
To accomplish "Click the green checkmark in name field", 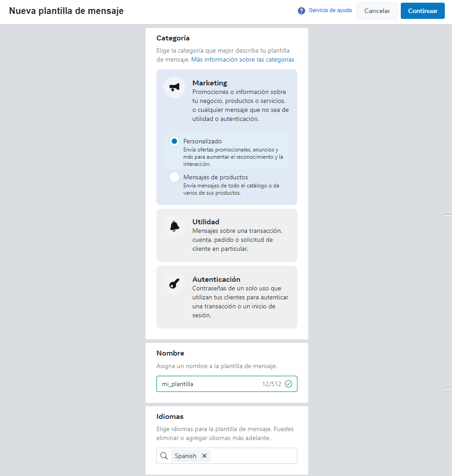I will click(288, 384).
